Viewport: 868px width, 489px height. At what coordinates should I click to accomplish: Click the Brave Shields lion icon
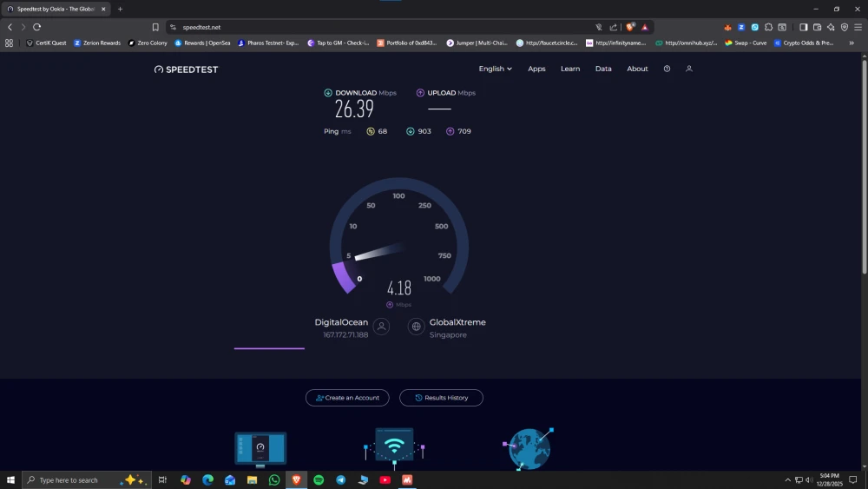pos(630,27)
